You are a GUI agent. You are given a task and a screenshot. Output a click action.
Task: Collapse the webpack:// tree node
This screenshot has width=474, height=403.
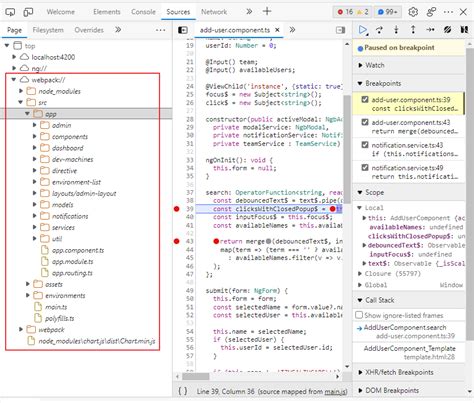click(x=14, y=80)
